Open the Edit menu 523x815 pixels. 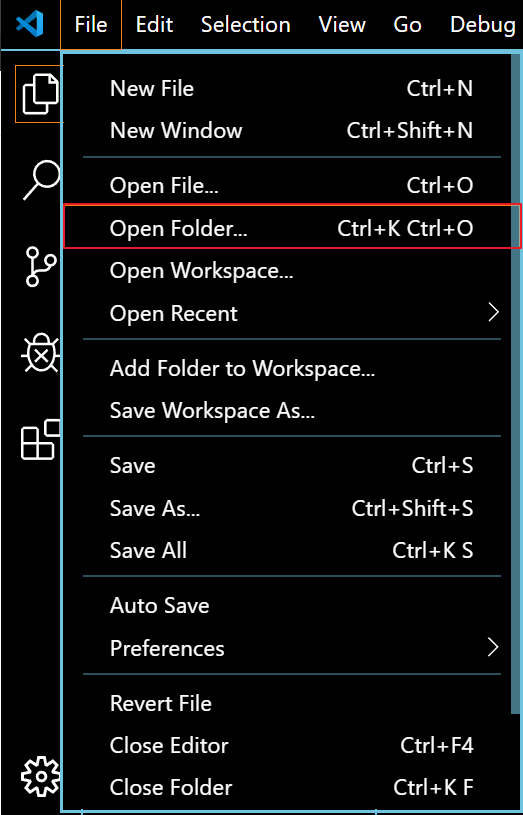(x=154, y=24)
